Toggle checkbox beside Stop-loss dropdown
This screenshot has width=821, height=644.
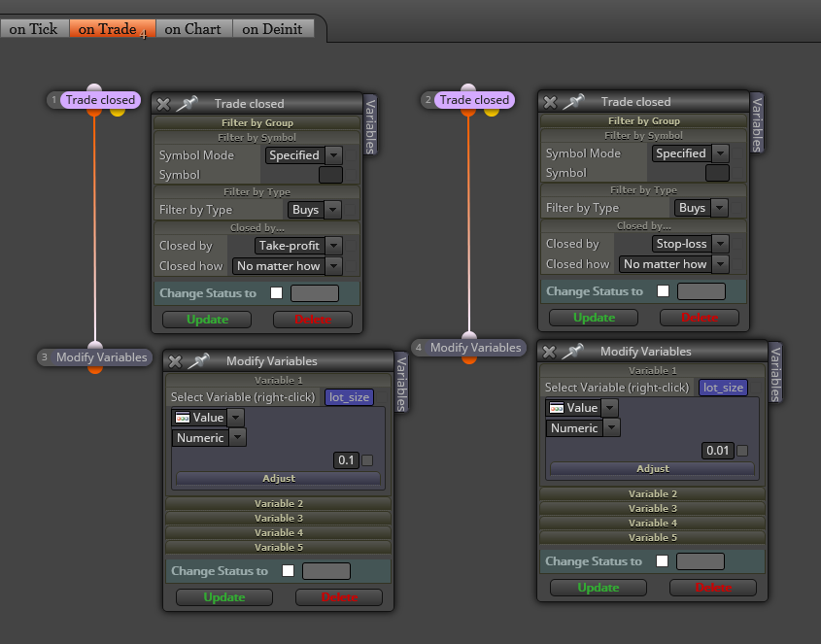pyautogui.click(x=737, y=244)
